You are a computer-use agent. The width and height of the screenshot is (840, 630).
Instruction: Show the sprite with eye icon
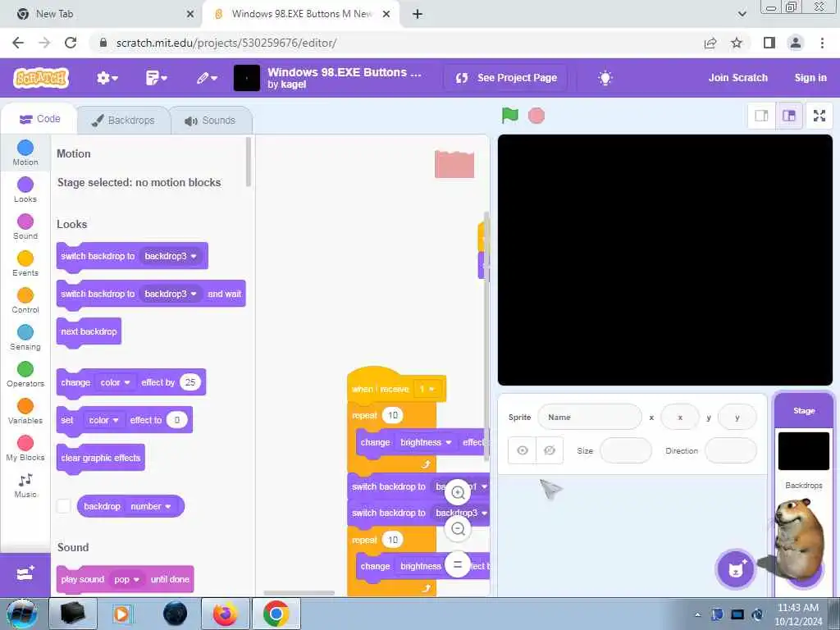point(523,450)
